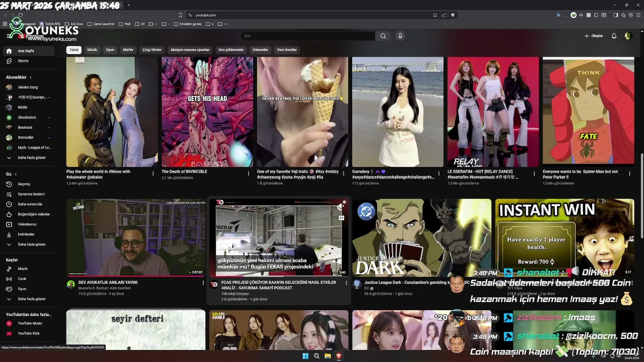Open YouTube Music icon in sidebar
644x362 pixels.
pos(9,323)
